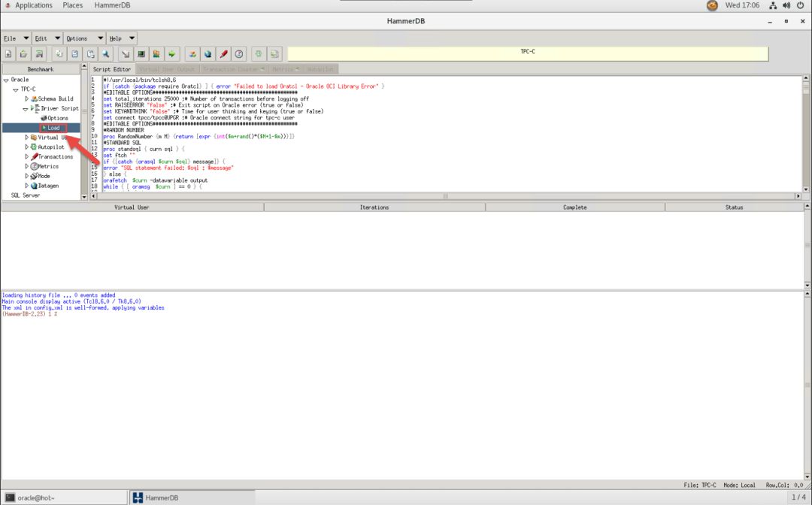
Task: Open the Help menu in the menu bar
Action: click(115, 38)
